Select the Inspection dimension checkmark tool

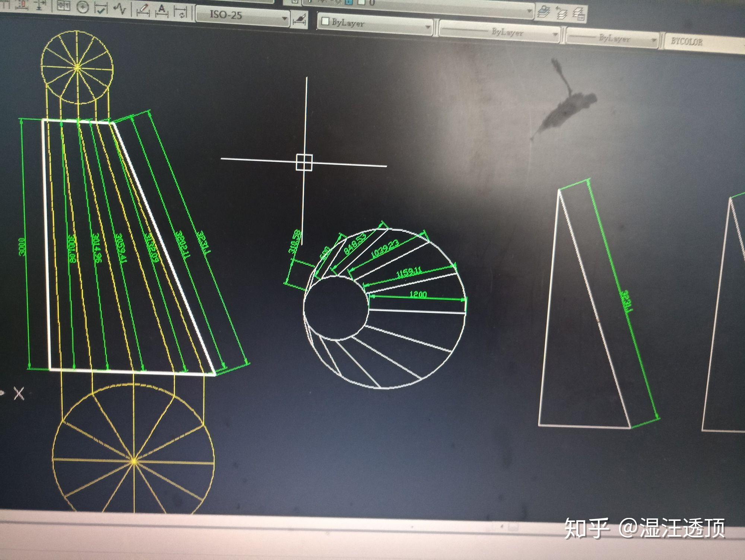pos(100,8)
